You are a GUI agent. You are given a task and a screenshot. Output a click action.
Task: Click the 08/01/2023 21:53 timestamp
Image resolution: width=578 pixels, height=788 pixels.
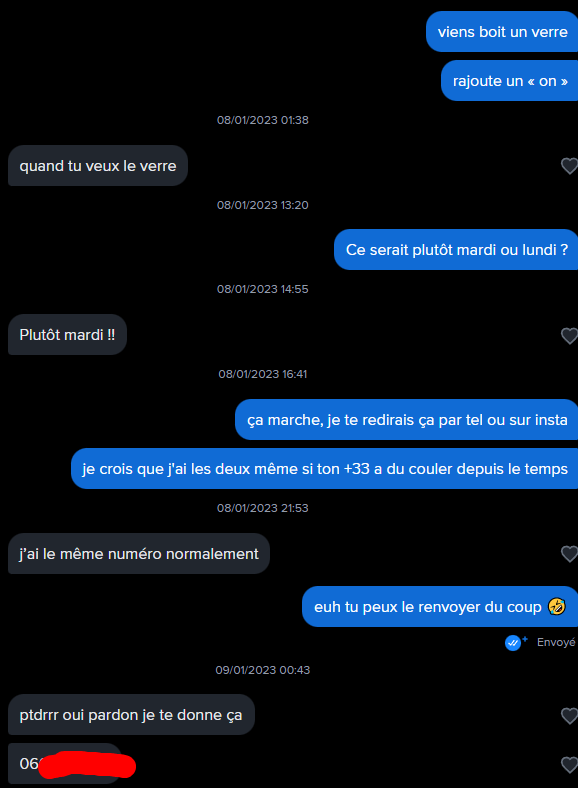[x=263, y=508]
